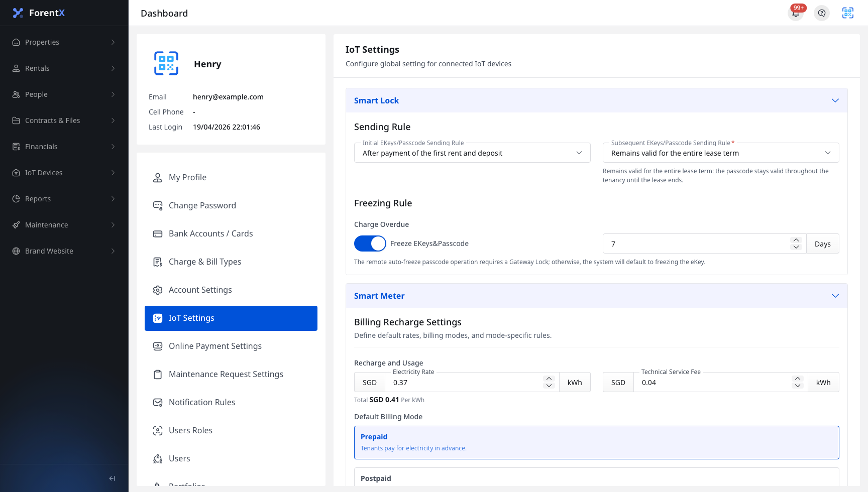The height and width of the screenshot is (492, 868).
Task: Decrease the Electricity Rate stepper value
Action: point(549,386)
